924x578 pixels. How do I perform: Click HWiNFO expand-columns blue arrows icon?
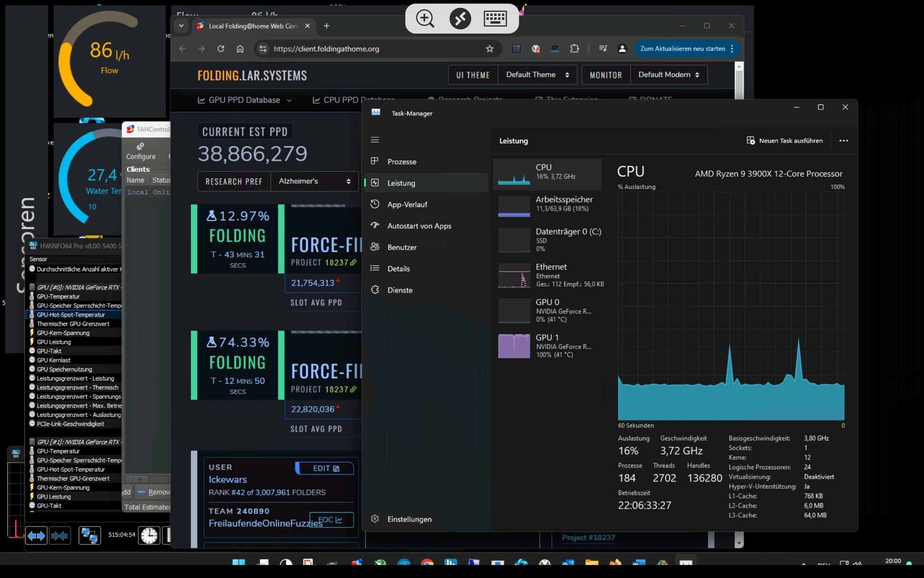click(x=36, y=536)
